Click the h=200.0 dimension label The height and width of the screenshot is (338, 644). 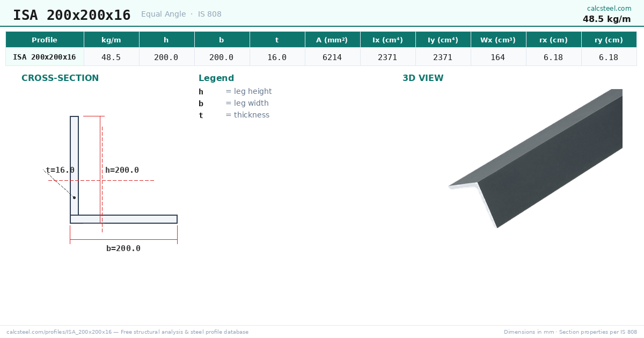tap(122, 170)
